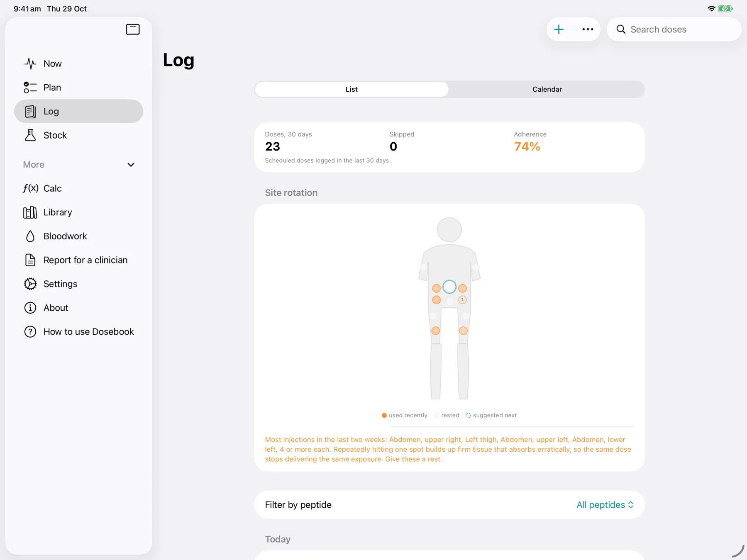
Task: Click in the Search doses field
Action: pos(674,29)
